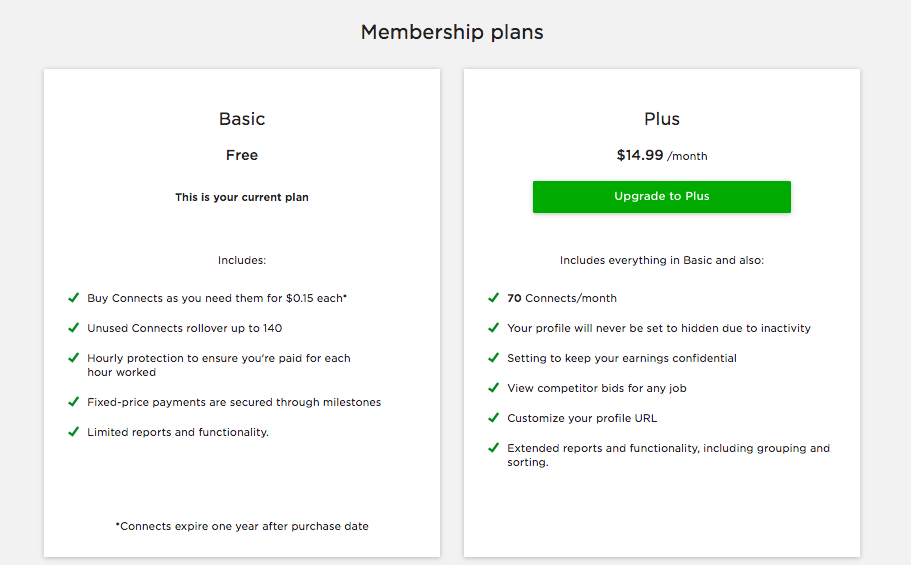
Task: Click checkmark beside profile never hidden feature
Action: click(493, 328)
